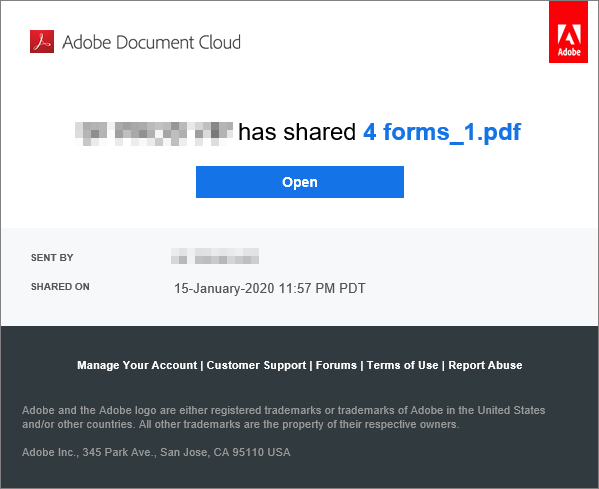Click the Adobe Inc. San Jose address line
Viewport: 599px width, 489px height.
click(156, 452)
